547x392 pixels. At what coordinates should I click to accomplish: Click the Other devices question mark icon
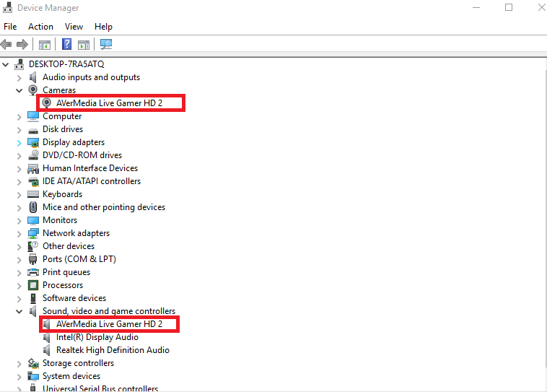tap(32, 246)
